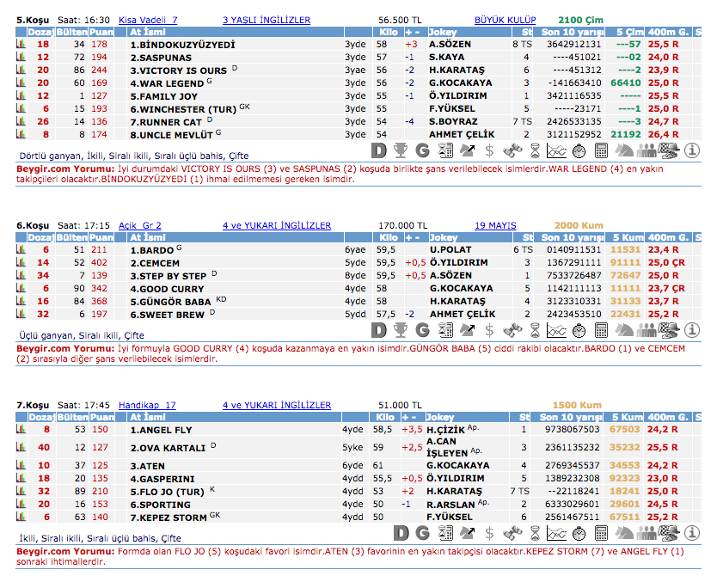This screenshot has width=717, height=588.
Task: Click the D icon under race 5
Action: point(379,150)
